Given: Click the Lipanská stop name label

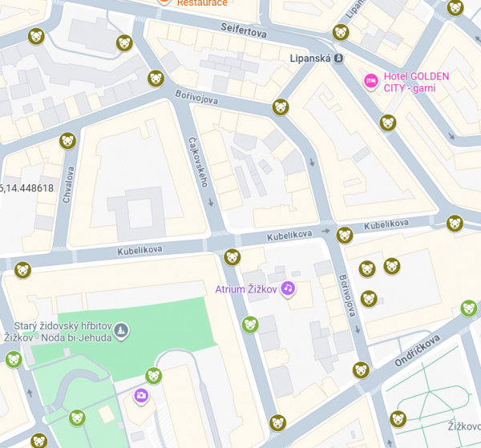Looking at the screenshot, I should (310, 59).
